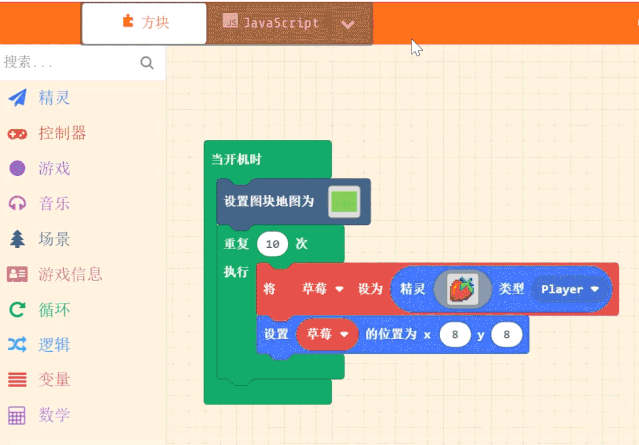Image resolution: width=639 pixels, height=445 pixels.
Task: Click the magnifier search icon
Action: pyautogui.click(x=147, y=63)
